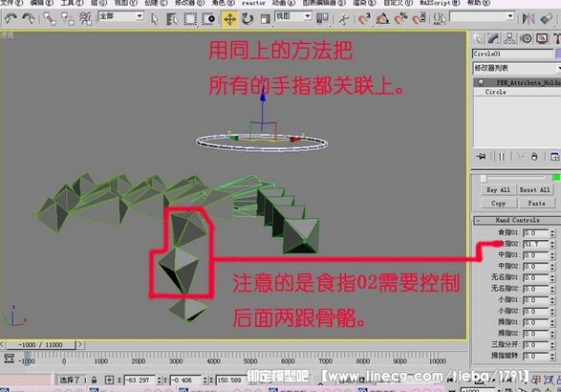Open the 文件 (File) menu
The height and width of the screenshot is (392, 561).
click(11, 3)
